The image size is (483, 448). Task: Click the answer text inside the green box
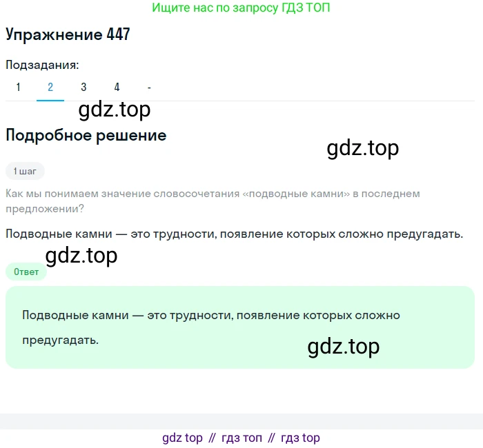pyautogui.click(x=210, y=327)
